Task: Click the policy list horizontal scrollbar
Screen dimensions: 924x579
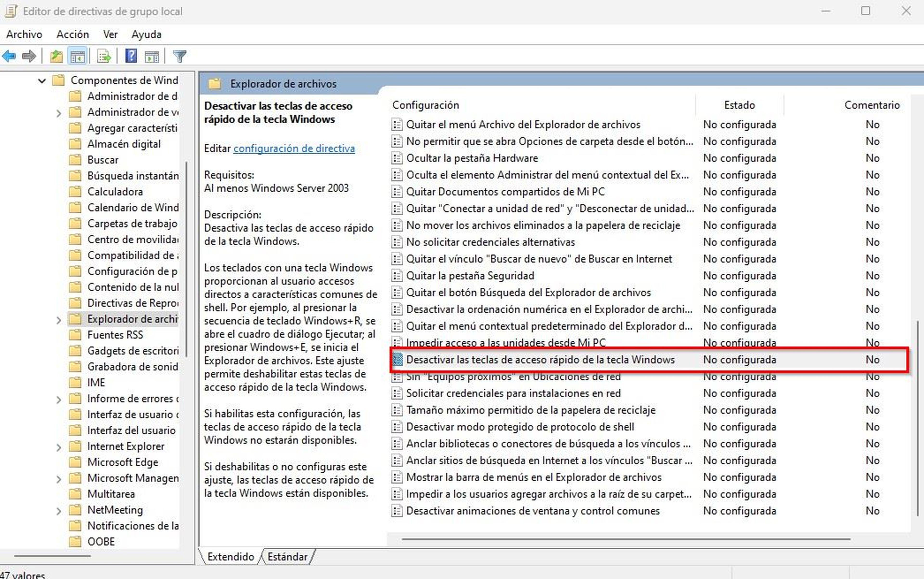Action: coord(626,539)
